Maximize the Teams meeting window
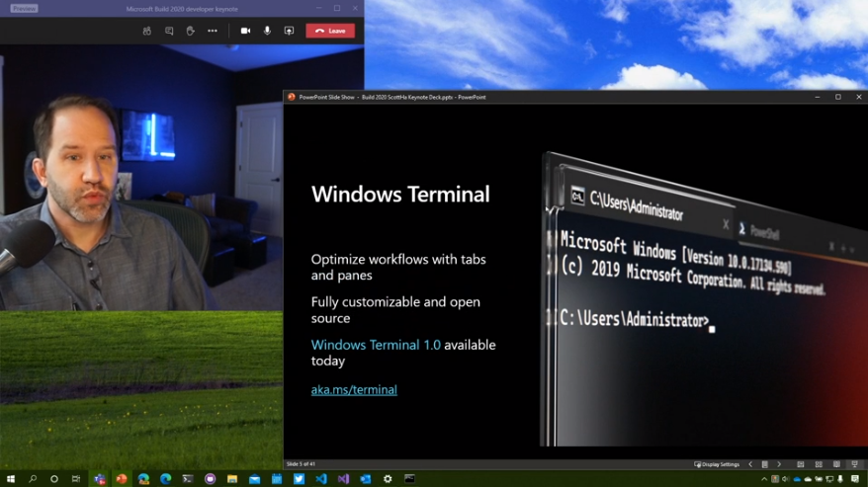 click(336, 8)
